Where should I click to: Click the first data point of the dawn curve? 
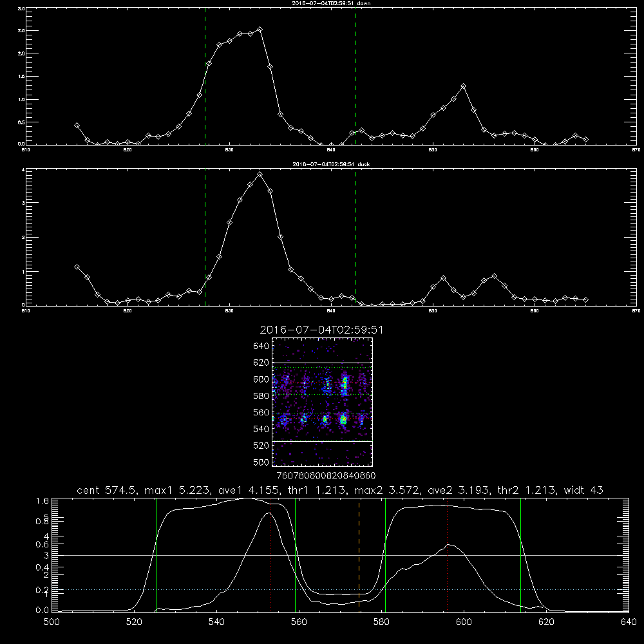pyautogui.click(x=77, y=126)
